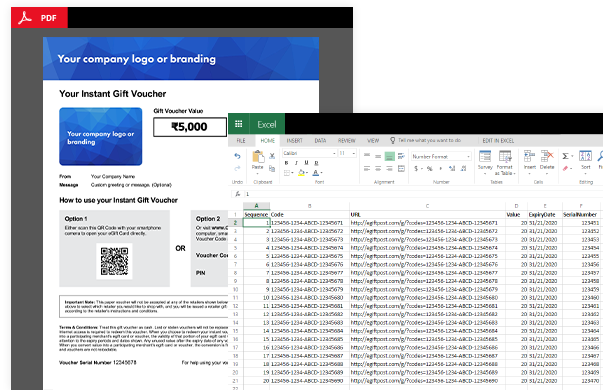Click the QR code in the PDF voucher
Viewport: 603px width, 390px height.
[114, 261]
